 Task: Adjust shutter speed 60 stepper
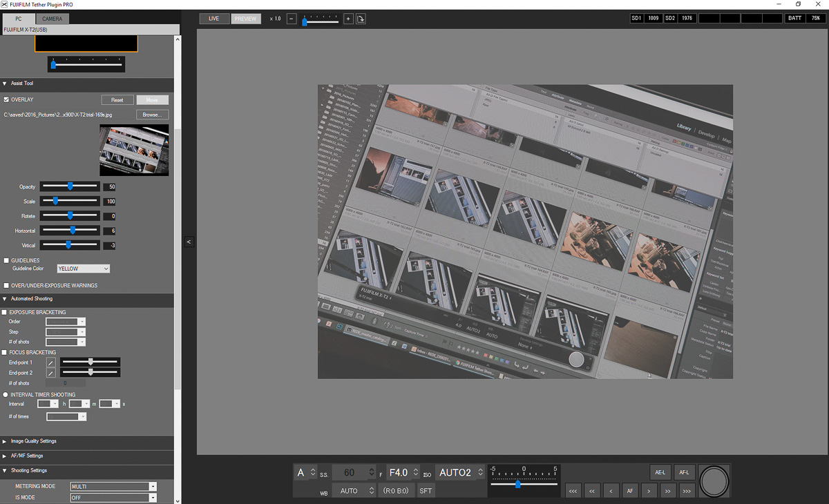coord(371,472)
